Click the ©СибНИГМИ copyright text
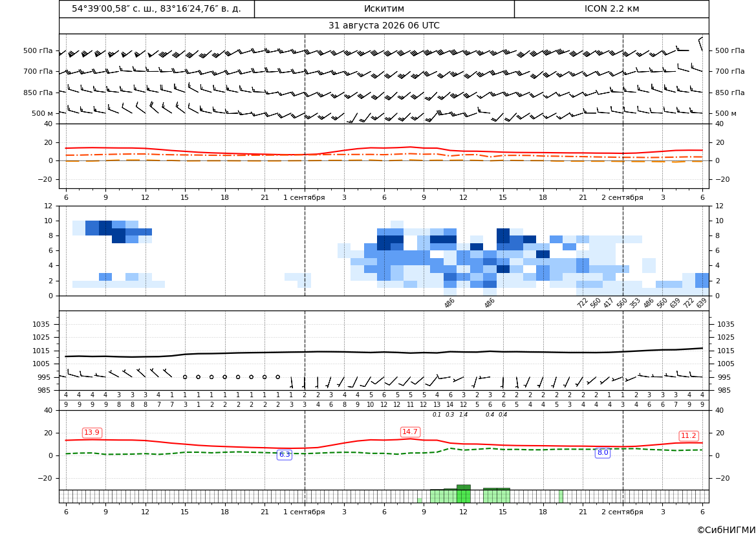756x535 pixels. pos(726,530)
